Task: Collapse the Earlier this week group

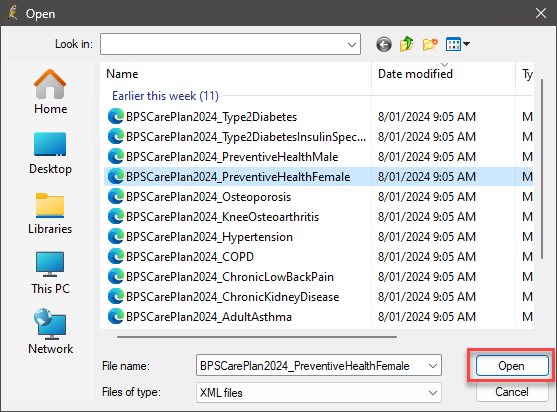Action: 165,96
